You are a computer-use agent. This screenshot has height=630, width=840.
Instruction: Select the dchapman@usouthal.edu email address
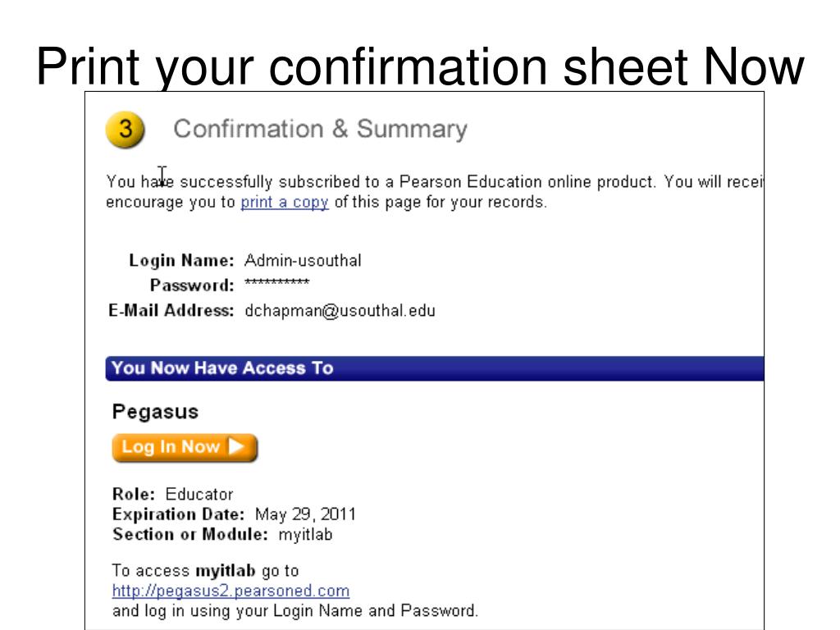click(340, 311)
